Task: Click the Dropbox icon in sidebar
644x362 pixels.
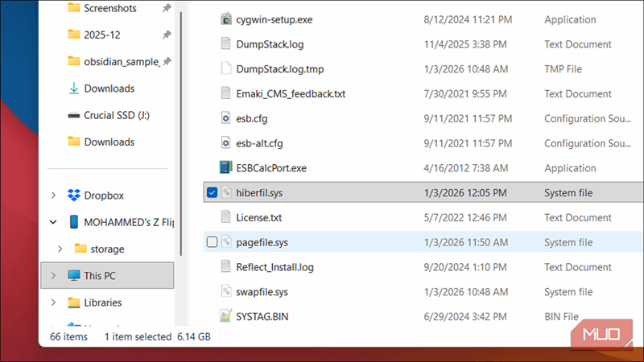Action: 74,195
